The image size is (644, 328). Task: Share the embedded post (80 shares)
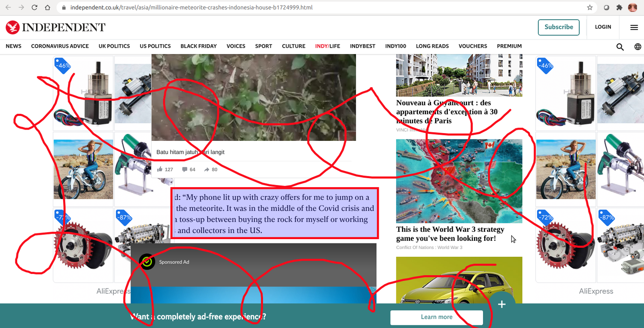click(211, 170)
